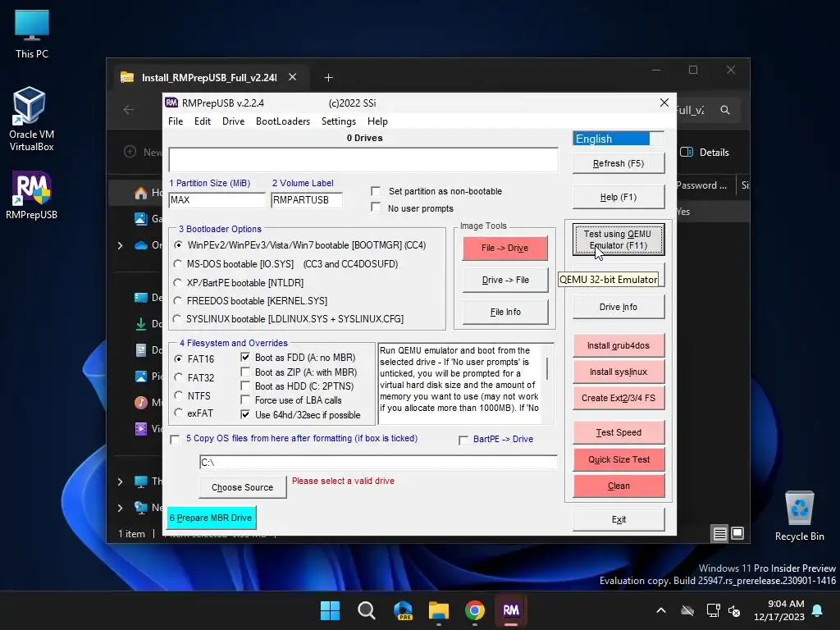Select SYSLINUX bootable option
The height and width of the screenshot is (630, 840).
coord(177,319)
